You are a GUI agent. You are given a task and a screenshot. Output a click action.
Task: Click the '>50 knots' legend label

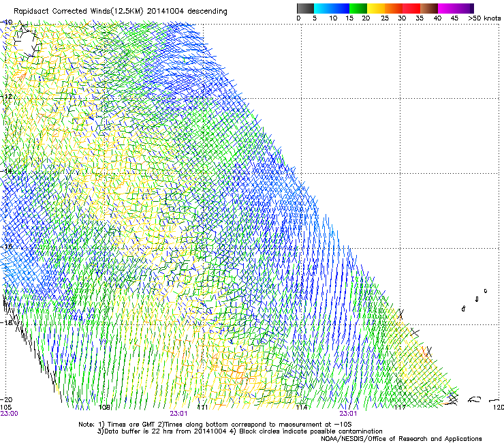pos(484,18)
